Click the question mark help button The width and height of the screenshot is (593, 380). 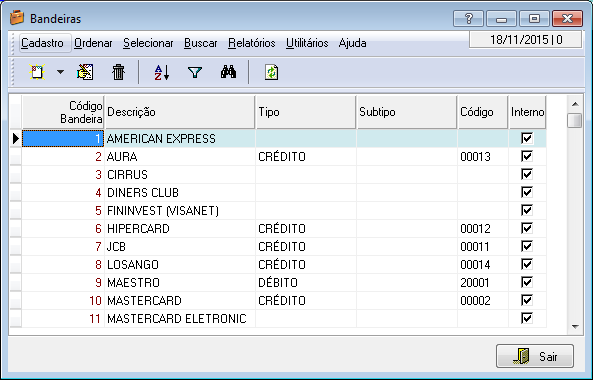click(x=468, y=18)
